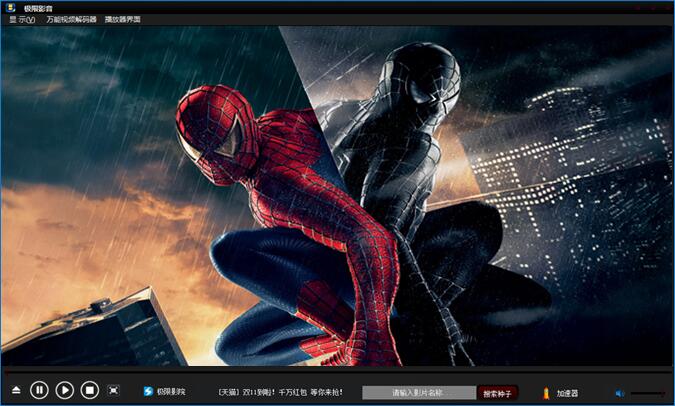
Task: Toggle fullscreen mode icon
Action: 113,390
